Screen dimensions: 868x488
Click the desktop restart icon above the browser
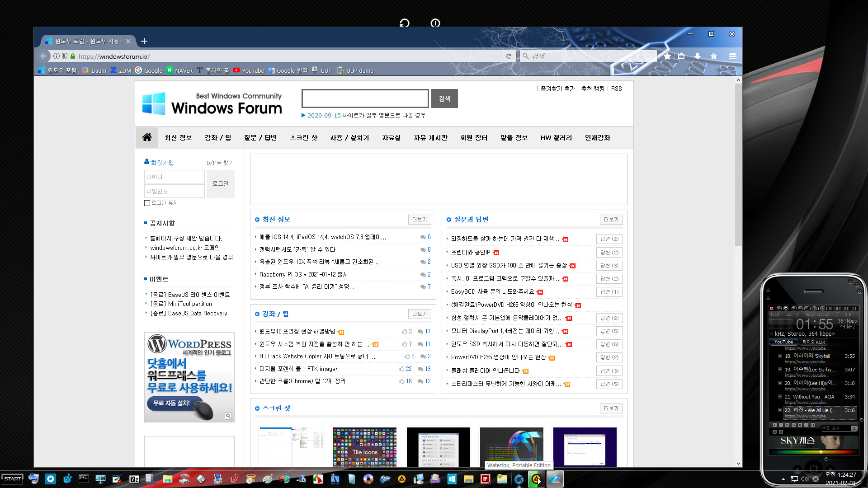[x=405, y=23]
